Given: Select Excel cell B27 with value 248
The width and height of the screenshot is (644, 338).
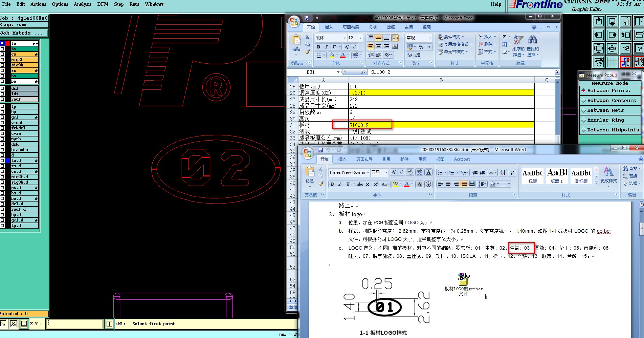Looking at the screenshot, I should (441, 99).
